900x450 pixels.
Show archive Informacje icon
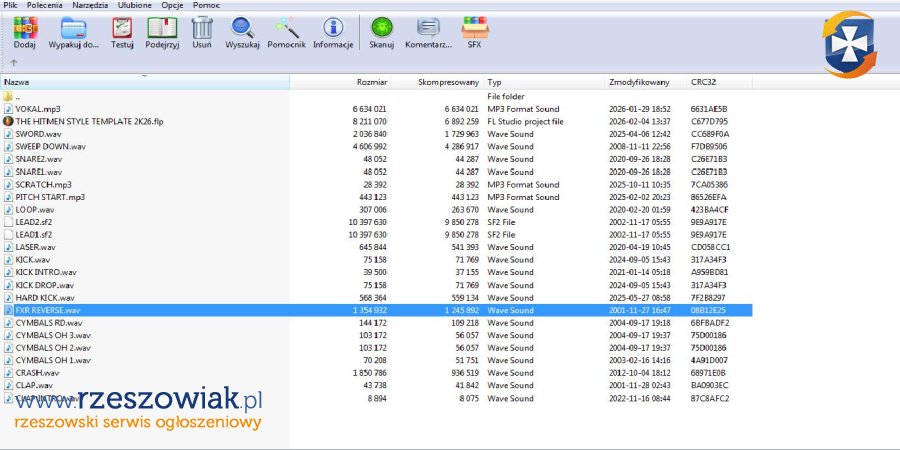(332, 30)
